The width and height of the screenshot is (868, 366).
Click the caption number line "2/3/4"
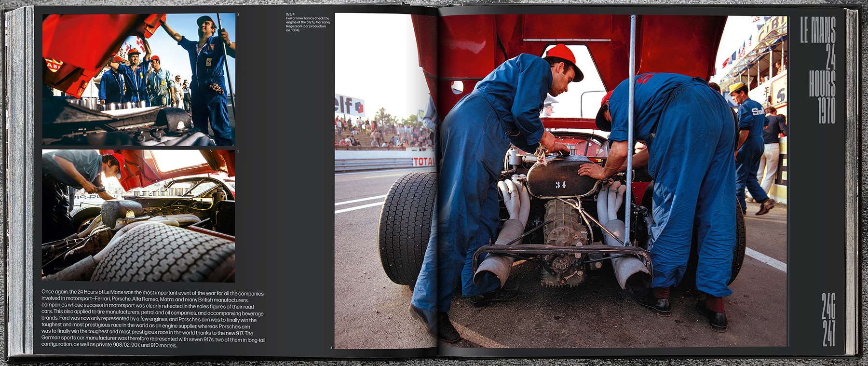[x=290, y=14]
